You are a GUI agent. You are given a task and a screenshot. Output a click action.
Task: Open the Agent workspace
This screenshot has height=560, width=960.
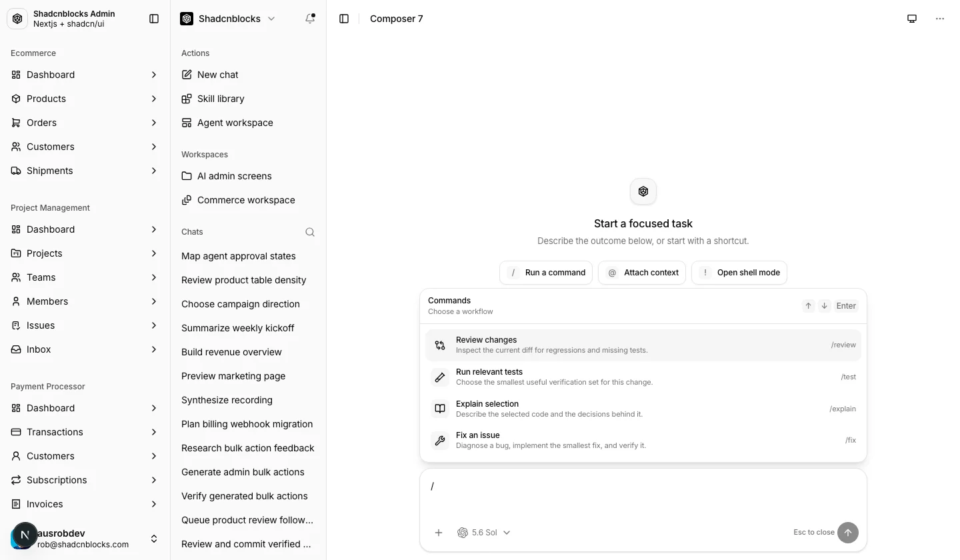pos(248,123)
